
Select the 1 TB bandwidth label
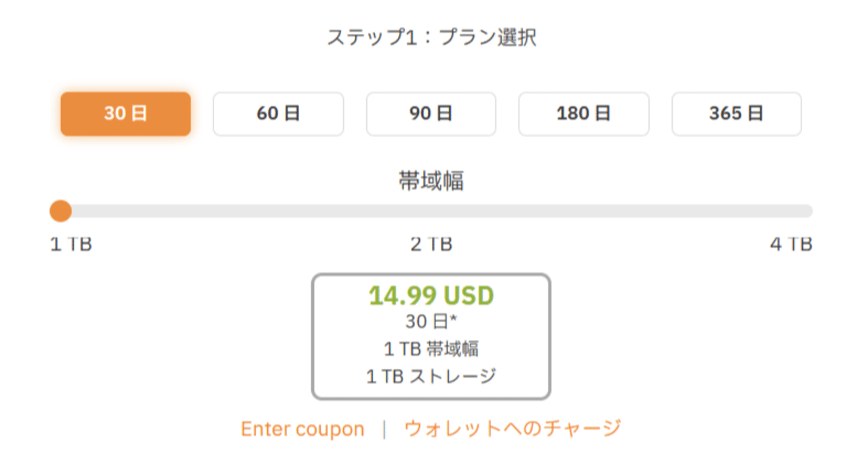(70, 245)
